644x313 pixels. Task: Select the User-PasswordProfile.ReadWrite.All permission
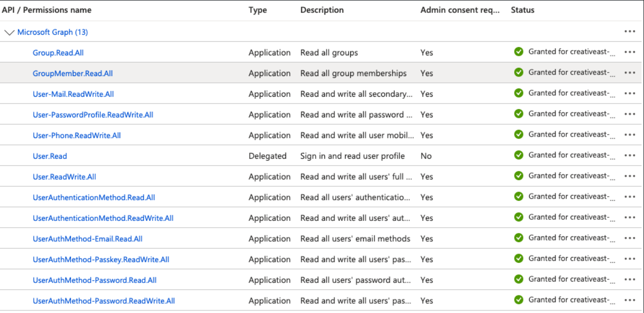pos(93,115)
